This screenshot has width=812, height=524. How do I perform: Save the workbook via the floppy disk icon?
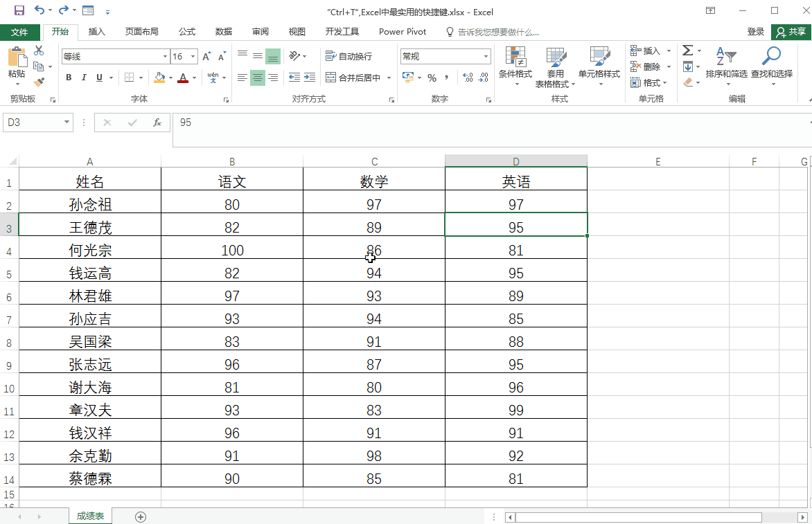19,10
